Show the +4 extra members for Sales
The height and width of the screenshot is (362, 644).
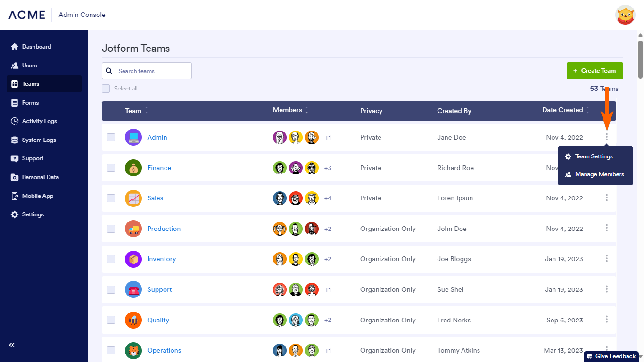click(328, 198)
